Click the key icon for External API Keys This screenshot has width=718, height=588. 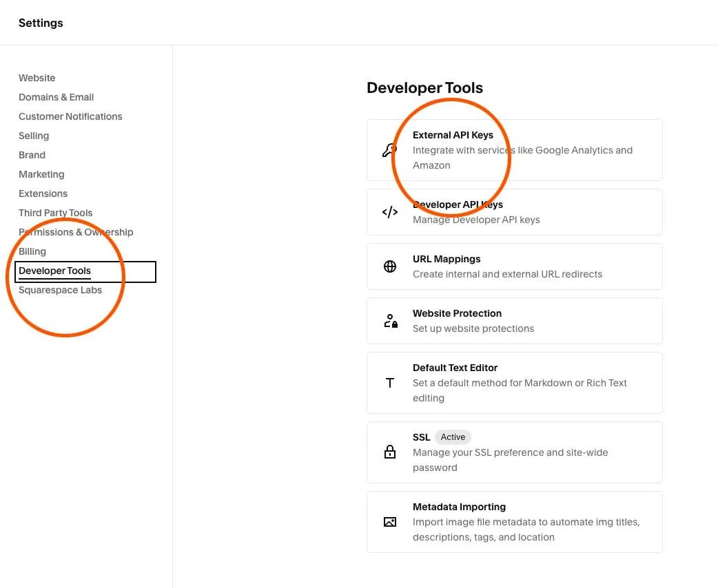tap(390, 150)
